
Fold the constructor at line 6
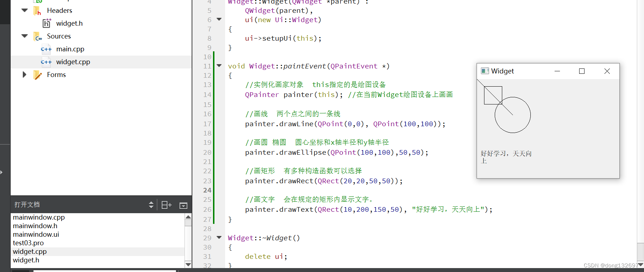coord(219,19)
